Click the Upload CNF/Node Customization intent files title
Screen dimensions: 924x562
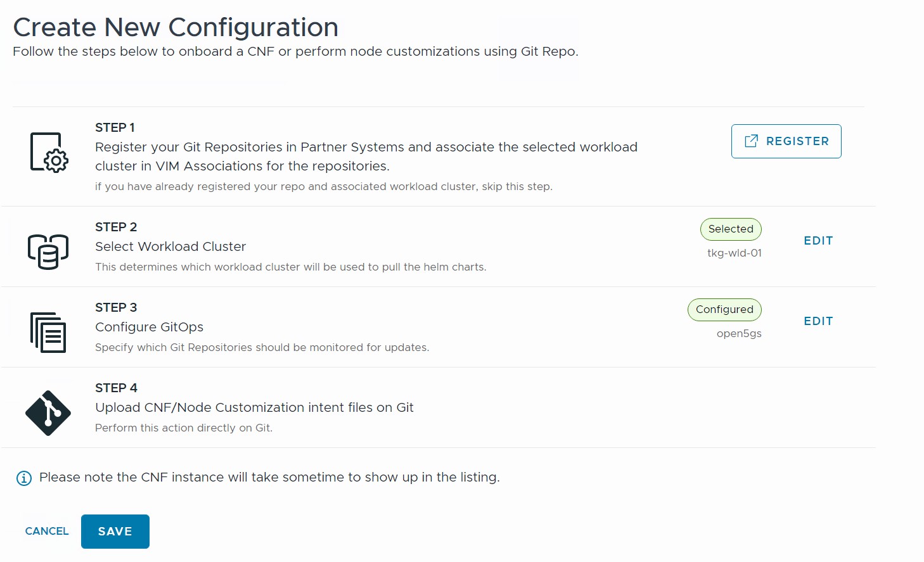tap(254, 407)
